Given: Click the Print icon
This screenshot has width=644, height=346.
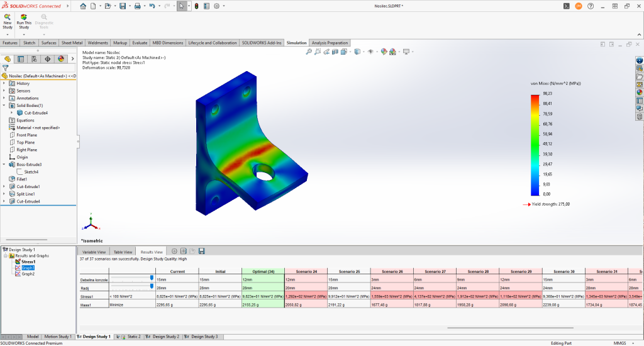Looking at the screenshot, I should pos(137,6).
